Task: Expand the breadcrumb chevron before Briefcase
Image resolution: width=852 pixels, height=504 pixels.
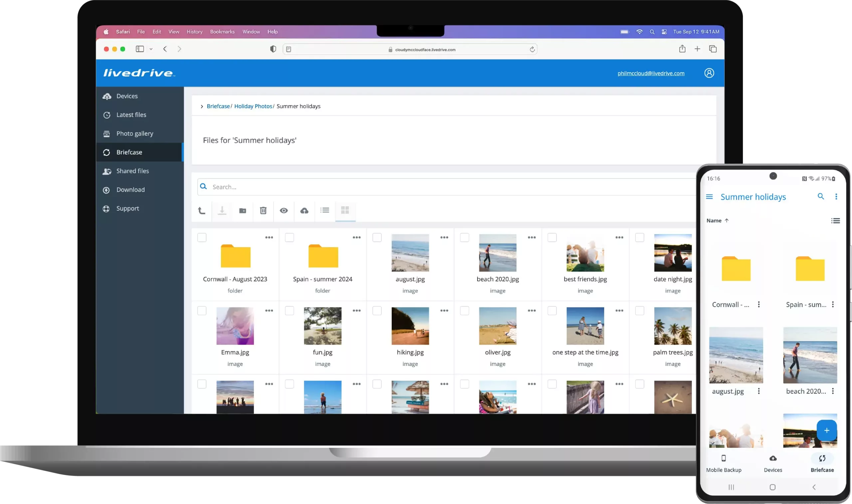Action: pyautogui.click(x=202, y=106)
